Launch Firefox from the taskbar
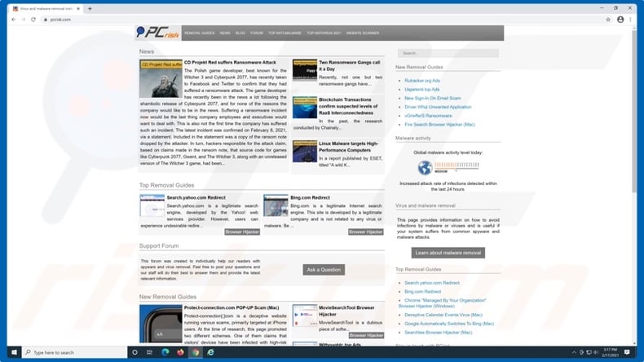The image size is (644, 362). 180,352
